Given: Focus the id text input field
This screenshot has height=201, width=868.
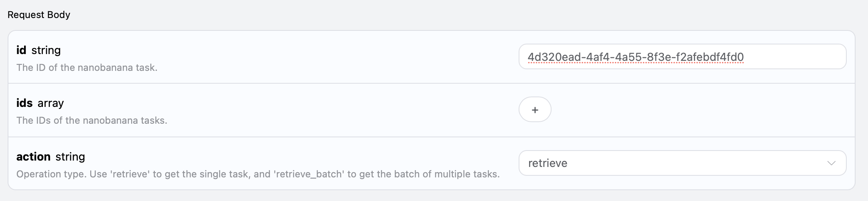Looking at the screenshot, I should (x=682, y=57).
